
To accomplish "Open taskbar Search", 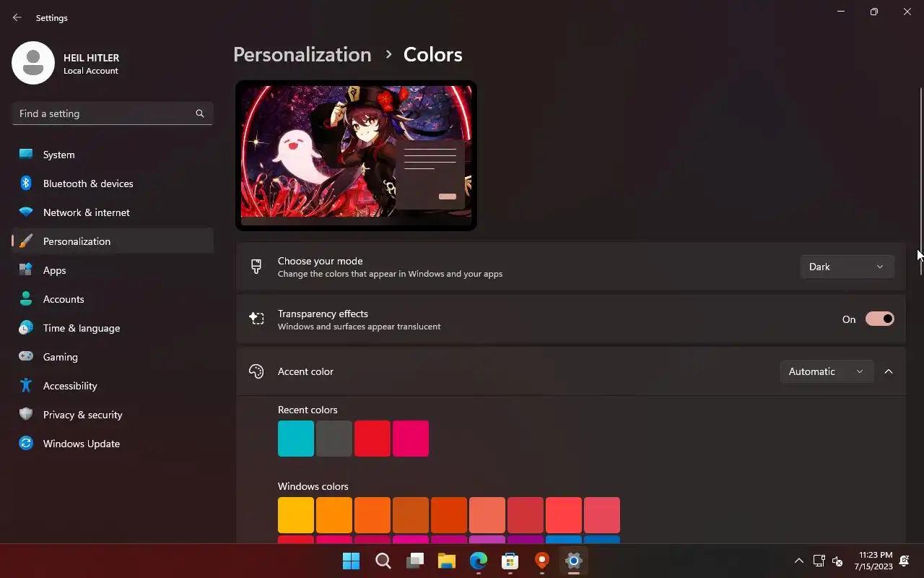I will point(383,561).
